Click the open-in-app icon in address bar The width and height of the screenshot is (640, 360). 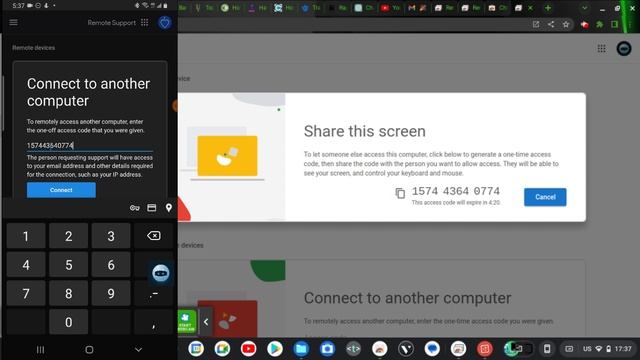[536, 24]
